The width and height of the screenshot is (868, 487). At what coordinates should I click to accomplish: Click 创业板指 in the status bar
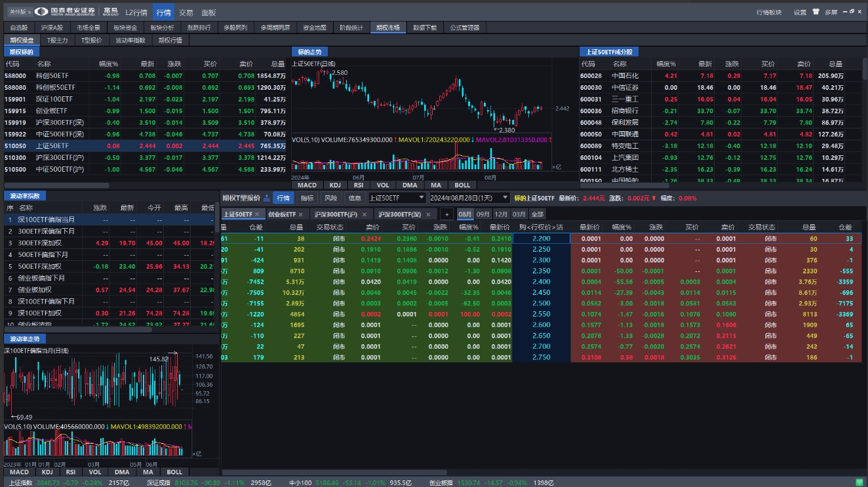tap(441, 482)
